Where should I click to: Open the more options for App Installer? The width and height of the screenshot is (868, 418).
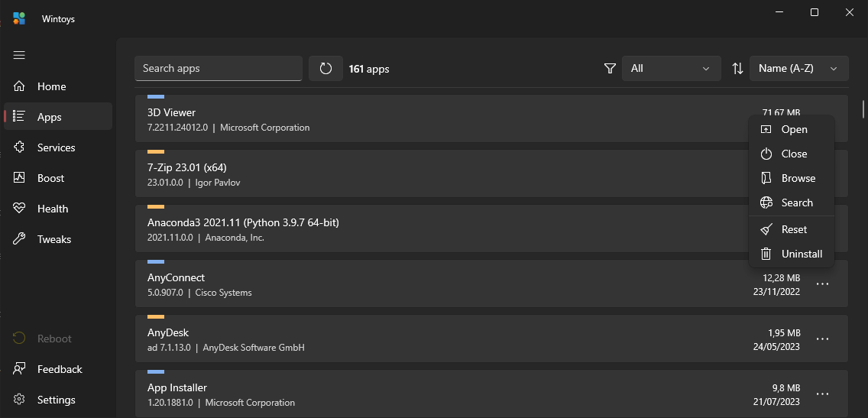[823, 394]
